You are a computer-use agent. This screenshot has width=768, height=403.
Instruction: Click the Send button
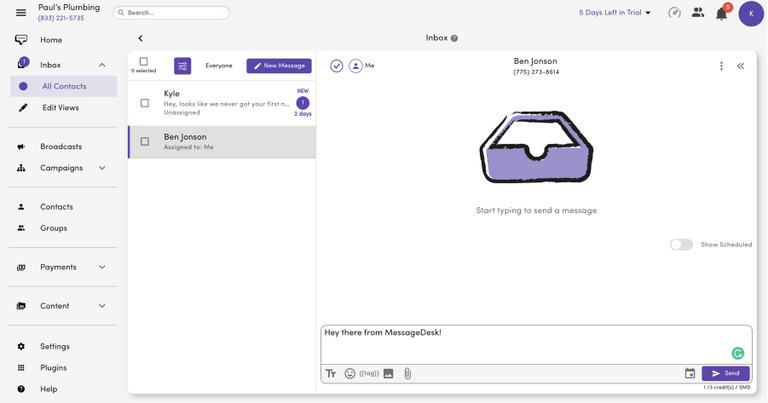(725, 374)
